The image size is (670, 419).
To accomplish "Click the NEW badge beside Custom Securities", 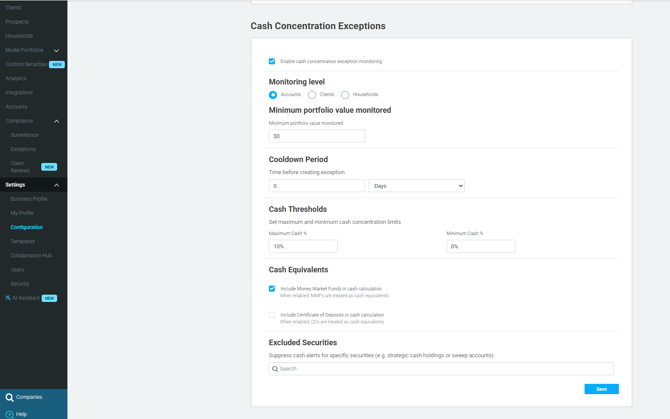I will (57, 64).
